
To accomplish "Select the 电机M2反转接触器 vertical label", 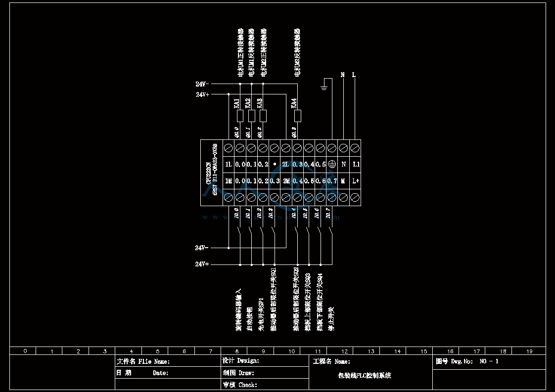I will pyautogui.click(x=297, y=53).
